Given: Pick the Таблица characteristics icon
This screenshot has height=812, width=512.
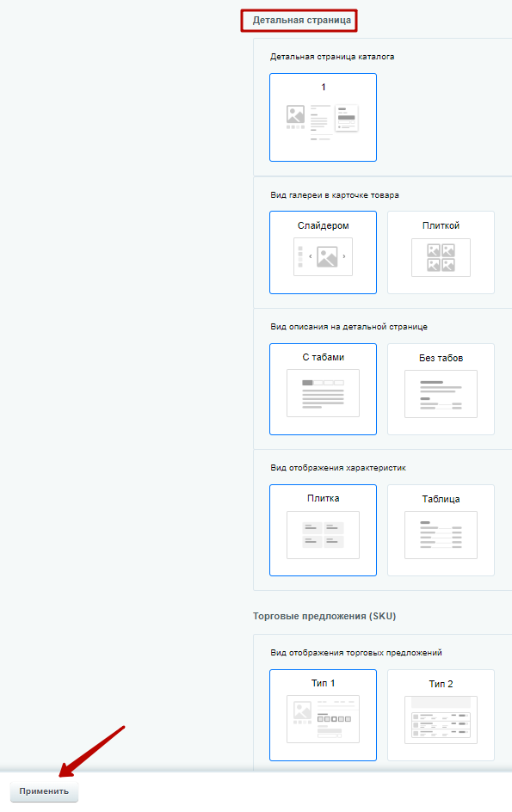Looking at the screenshot, I should pyautogui.click(x=441, y=535).
